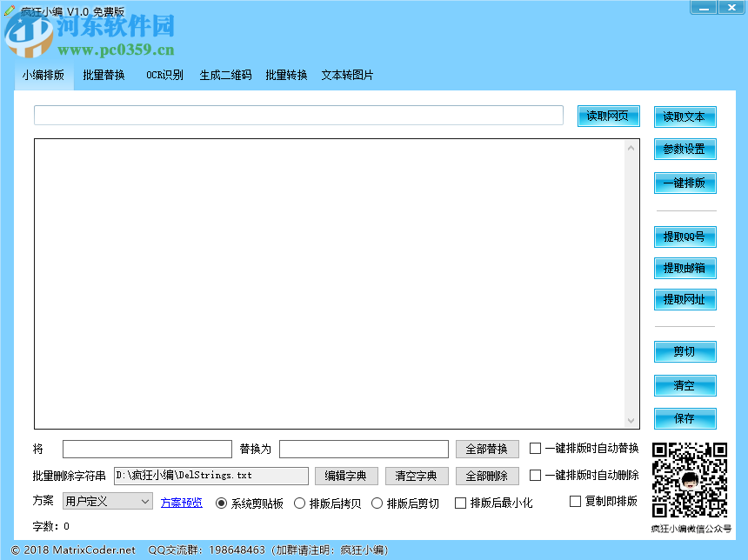The width and height of the screenshot is (748, 560).
Task: Click the 读取网页 button
Action: click(x=608, y=116)
